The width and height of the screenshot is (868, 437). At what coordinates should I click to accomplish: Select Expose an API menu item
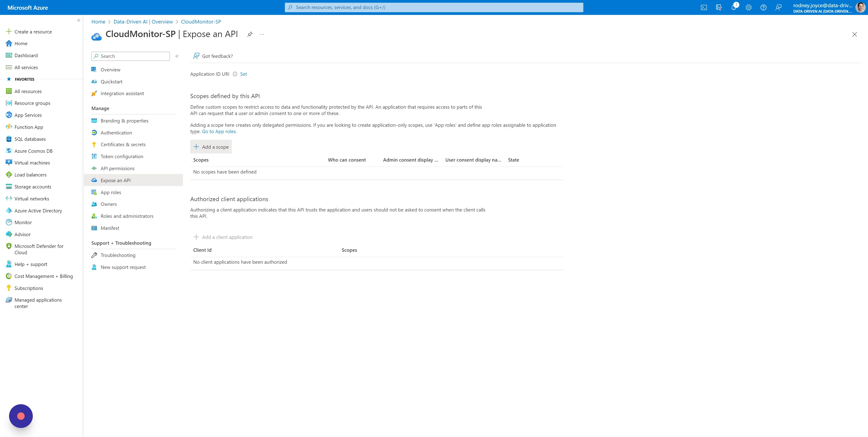coord(133,181)
